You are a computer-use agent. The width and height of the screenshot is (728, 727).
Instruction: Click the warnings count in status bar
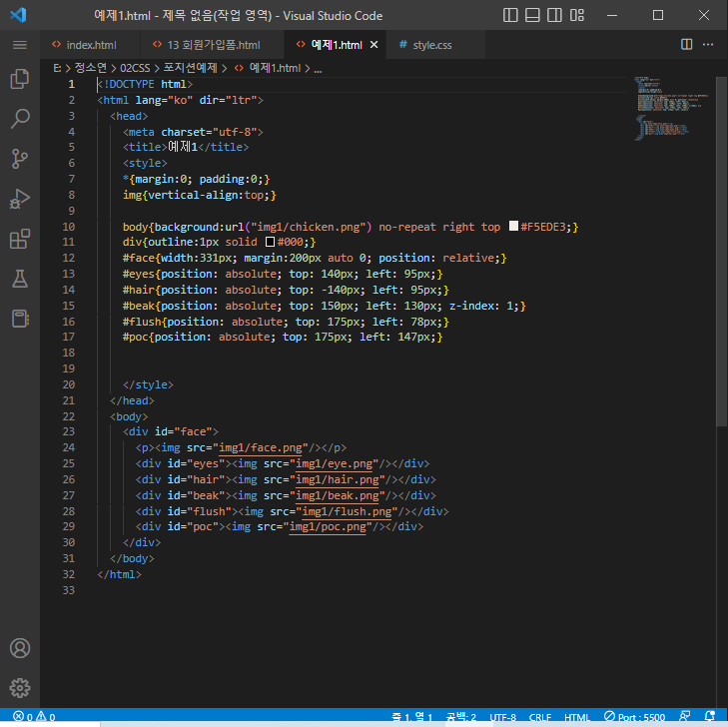[x=46, y=717]
